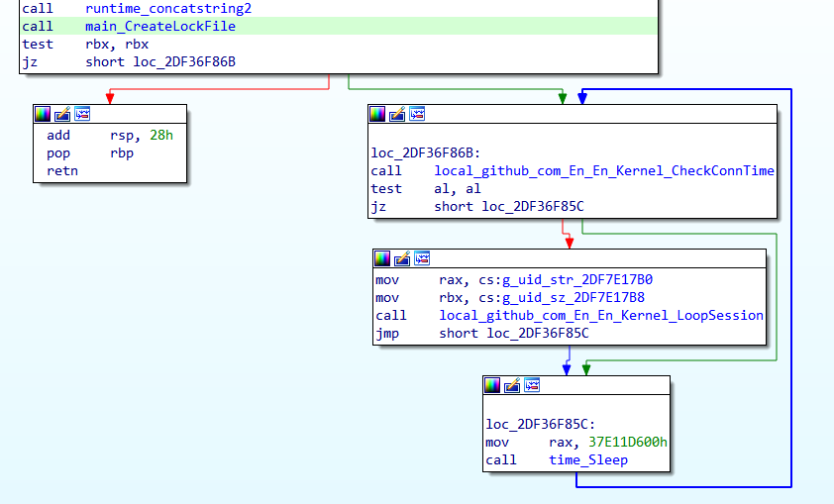Click the edit icon on the LoopSession block
Viewport: 834px width, 504px height.
pyautogui.click(x=402, y=258)
